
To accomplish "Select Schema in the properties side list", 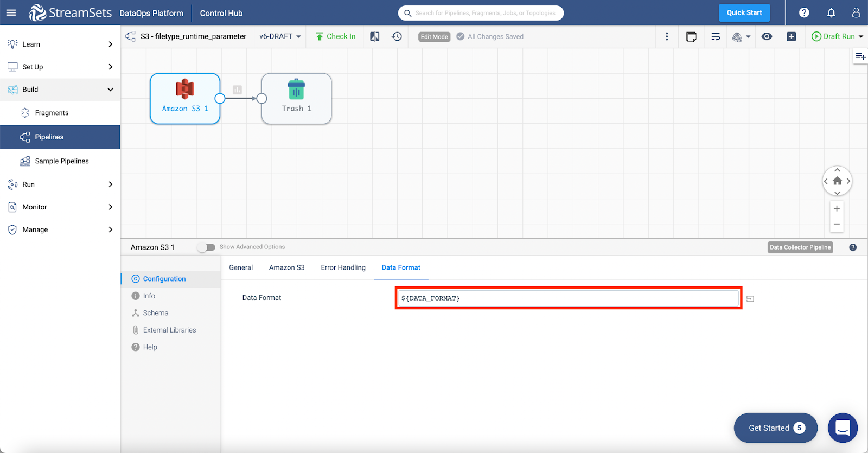I will click(x=171, y=313).
